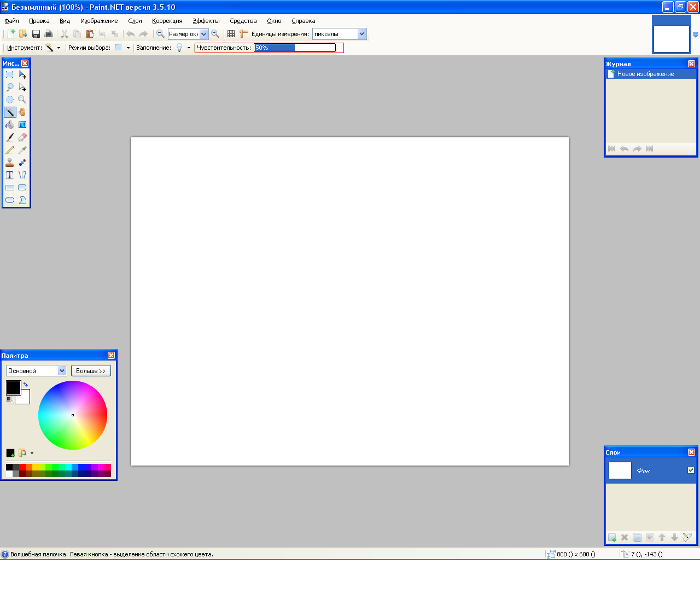Screen dimensions: 700x616
Task: Select the Text tool
Action: pyautogui.click(x=10, y=175)
